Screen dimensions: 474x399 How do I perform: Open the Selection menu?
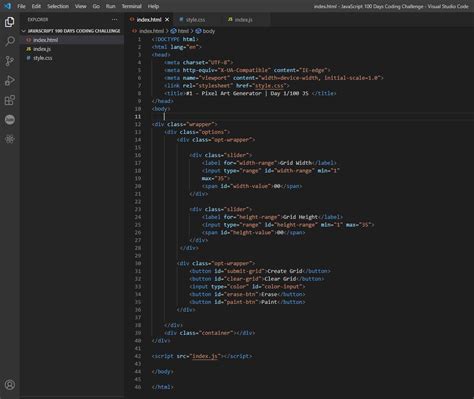(58, 6)
